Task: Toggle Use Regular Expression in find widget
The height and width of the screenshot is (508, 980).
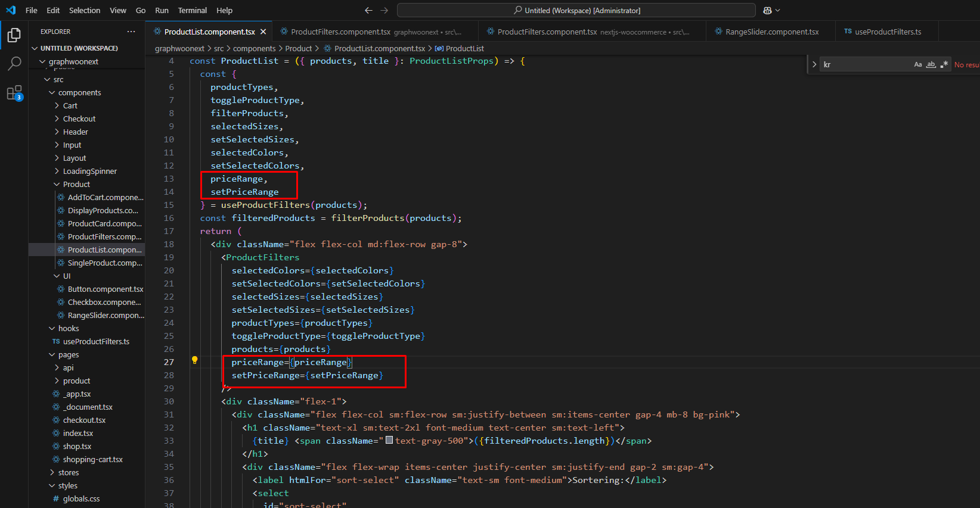Action: (944, 64)
